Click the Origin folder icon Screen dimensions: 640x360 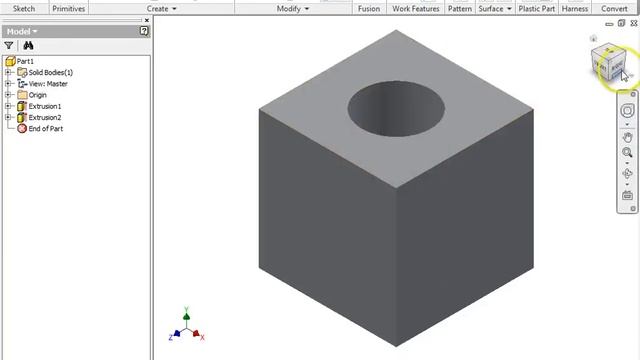[x=22, y=95]
